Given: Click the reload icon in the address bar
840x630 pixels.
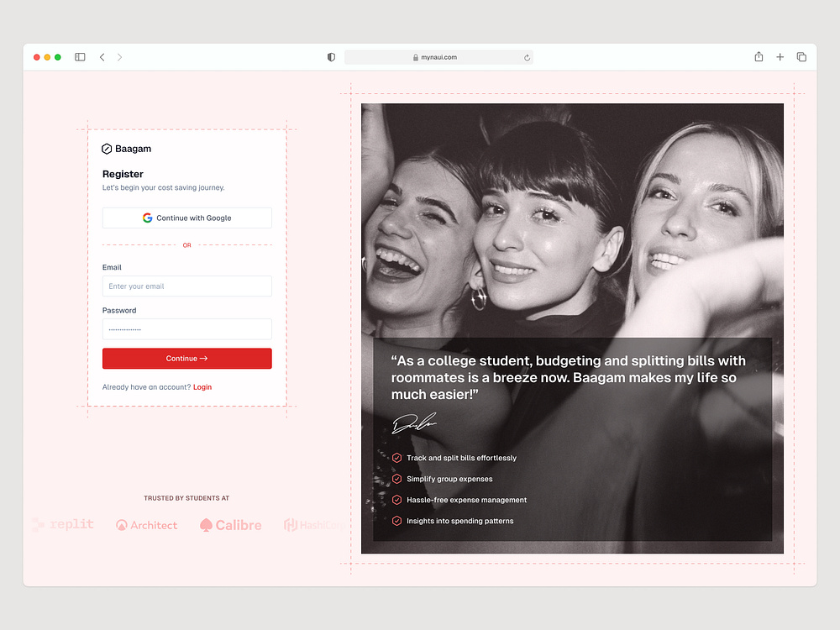Looking at the screenshot, I should click(527, 57).
